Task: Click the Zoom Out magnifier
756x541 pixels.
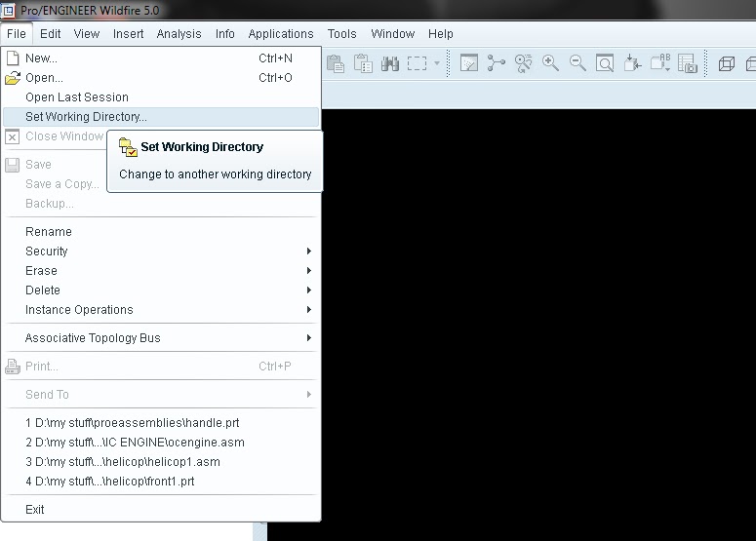Action: point(577,63)
